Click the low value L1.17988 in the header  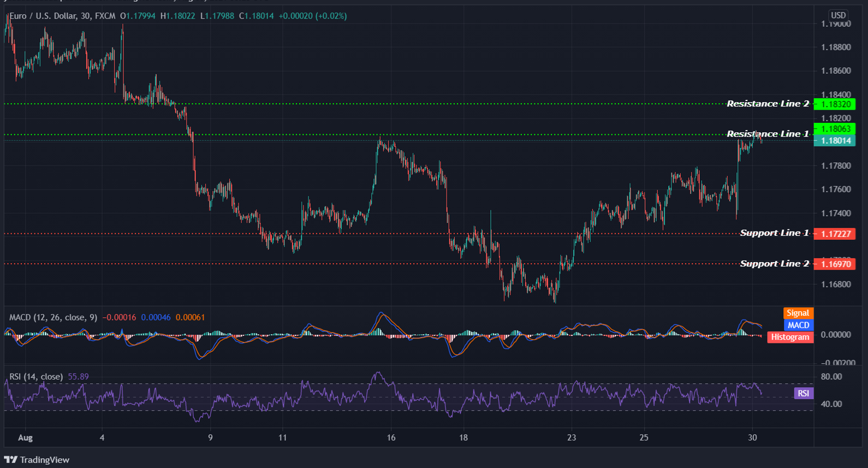click(x=217, y=16)
